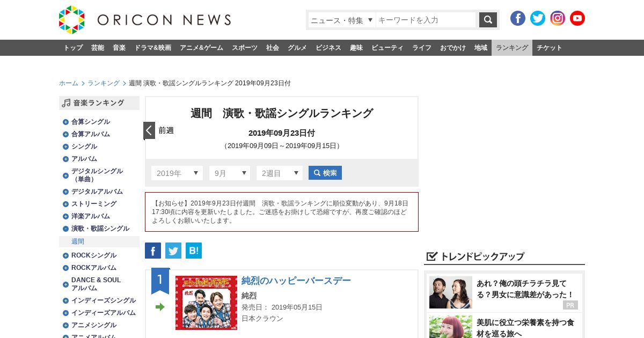Click plus icon beside ストリーミング
The width and height of the screenshot is (644, 338).
(65, 204)
